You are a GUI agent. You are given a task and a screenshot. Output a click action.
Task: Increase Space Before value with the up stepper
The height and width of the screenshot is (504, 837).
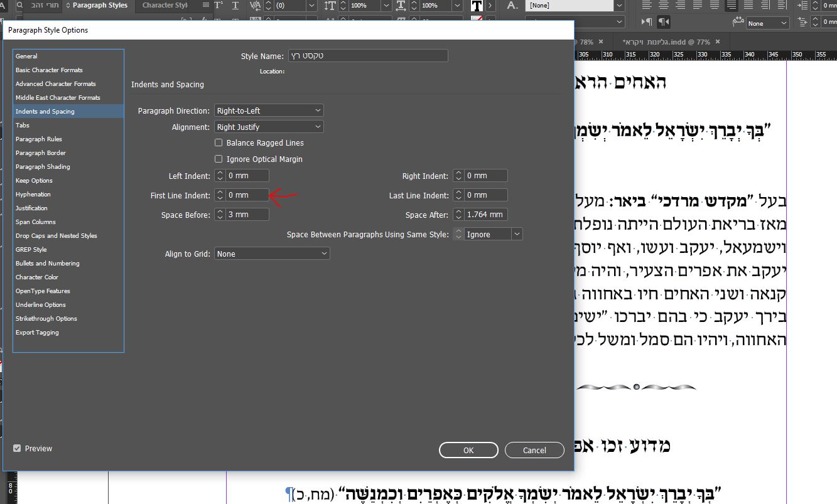(219, 212)
